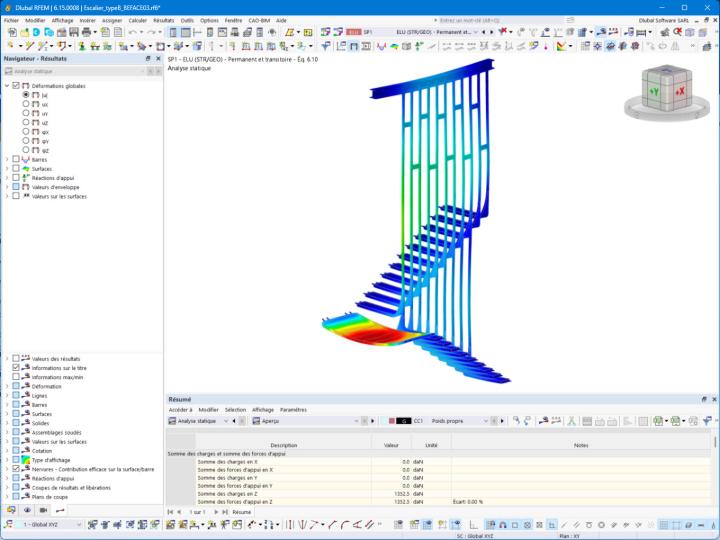This screenshot has height=540, width=720.
Task: Click the keyword search field
Action: click(x=501, y=21)
